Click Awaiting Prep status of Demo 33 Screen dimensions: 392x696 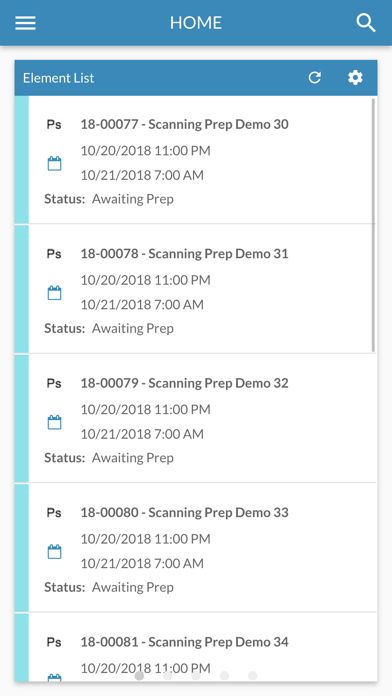133,587
